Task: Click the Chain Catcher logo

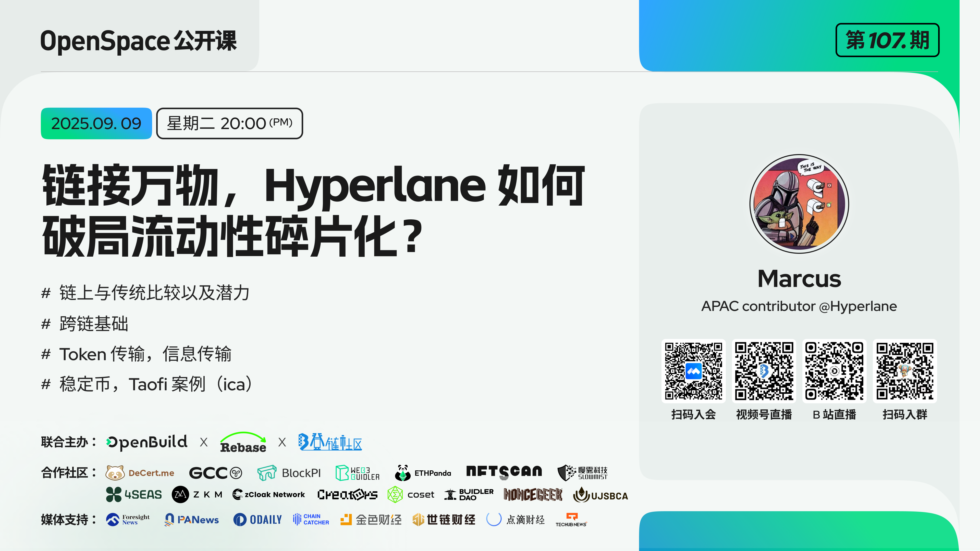Action: point(311,519)
